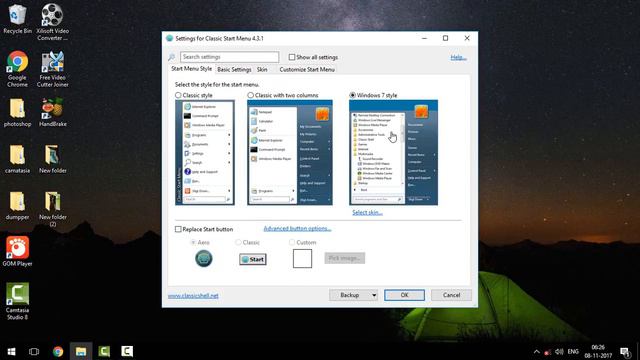Viewport: 640px width, 360px height.
Task: Switch to the Start Menu Style tab
Action: click(x=191, y=69)
